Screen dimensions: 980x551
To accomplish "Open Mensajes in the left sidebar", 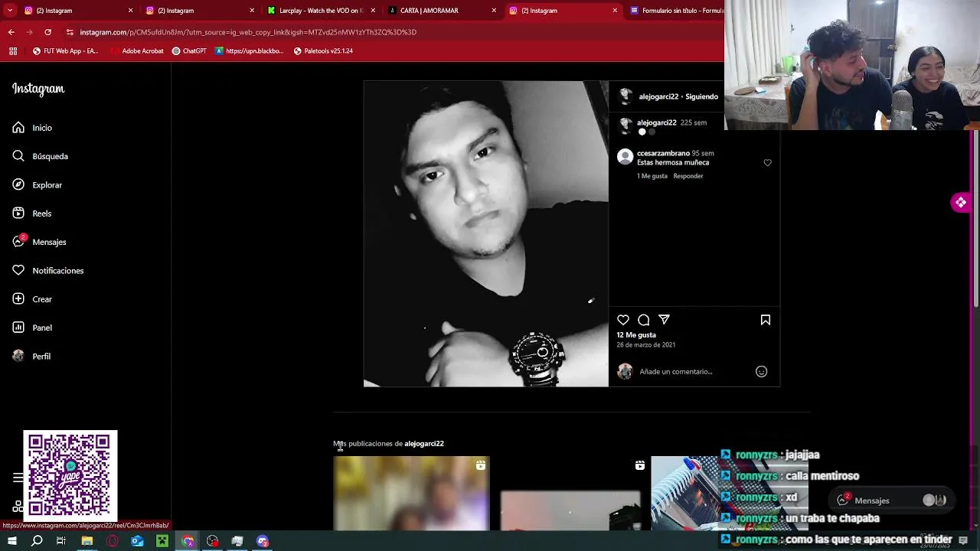I will (x=39, y=242).
